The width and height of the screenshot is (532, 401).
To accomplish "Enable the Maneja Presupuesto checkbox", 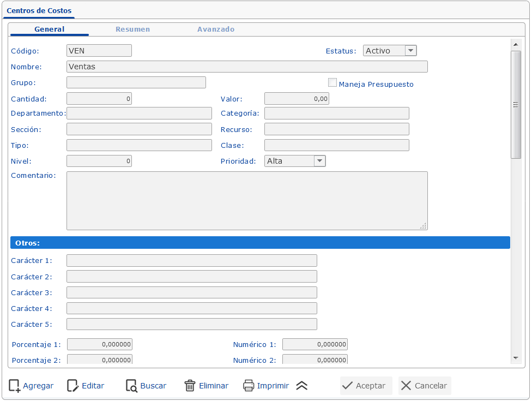I will (x=332, y=83).
